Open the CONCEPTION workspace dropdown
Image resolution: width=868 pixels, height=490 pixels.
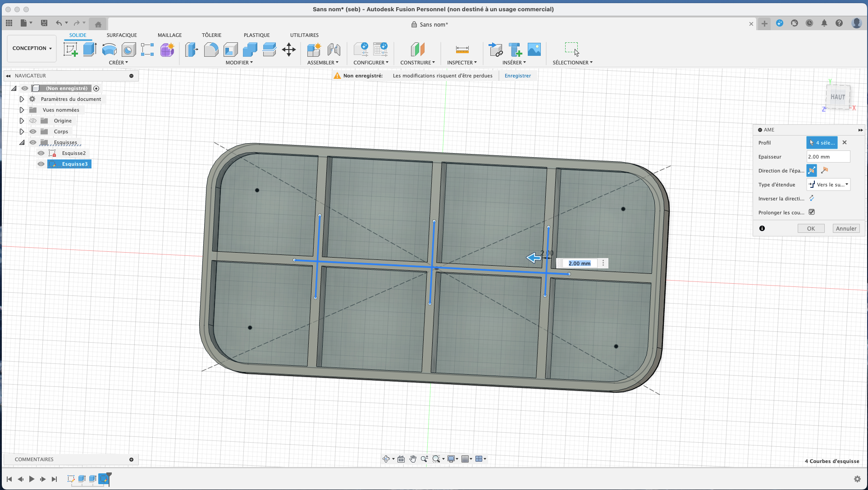32,48
